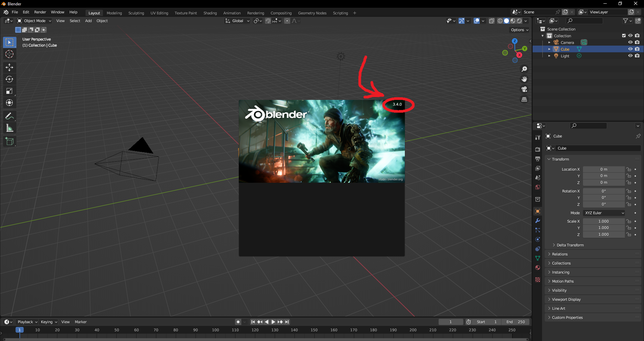Viewport: 644px width, 341px height.
Task: Click the 3D Cursor tool
Action: 9,54
